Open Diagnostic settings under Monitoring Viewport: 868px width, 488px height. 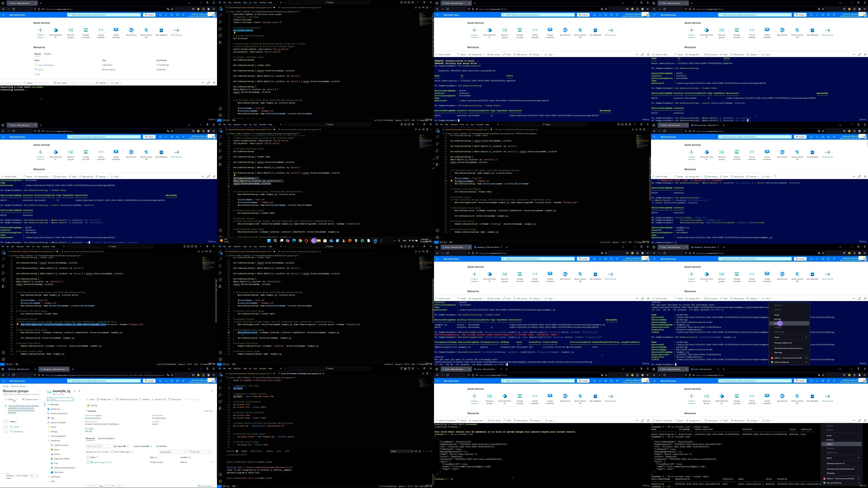tap(61, 459)
